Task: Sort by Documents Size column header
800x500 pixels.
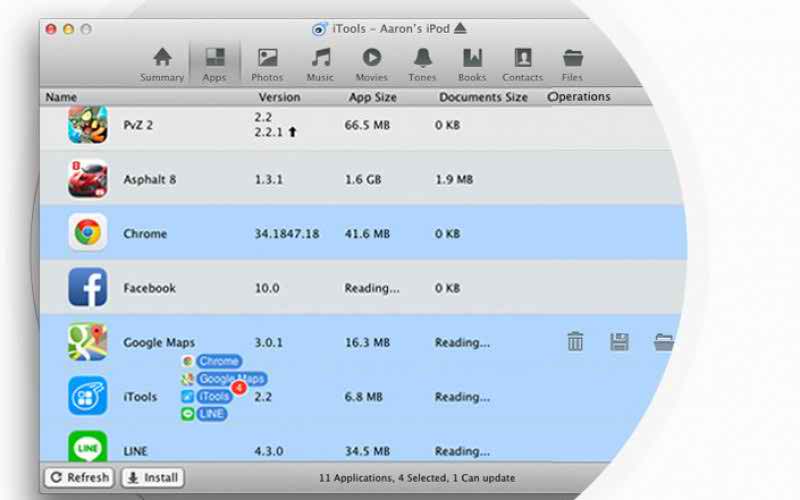Action: tap(483, 97)
